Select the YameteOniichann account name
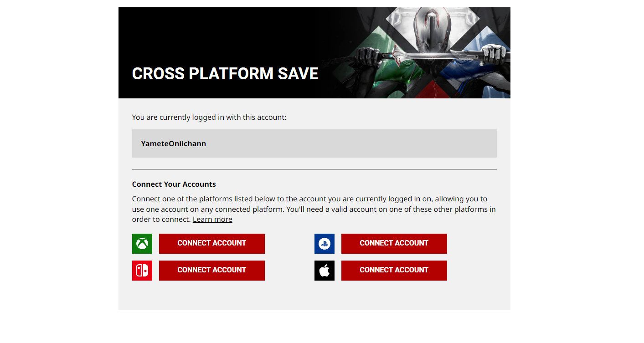 174,143
